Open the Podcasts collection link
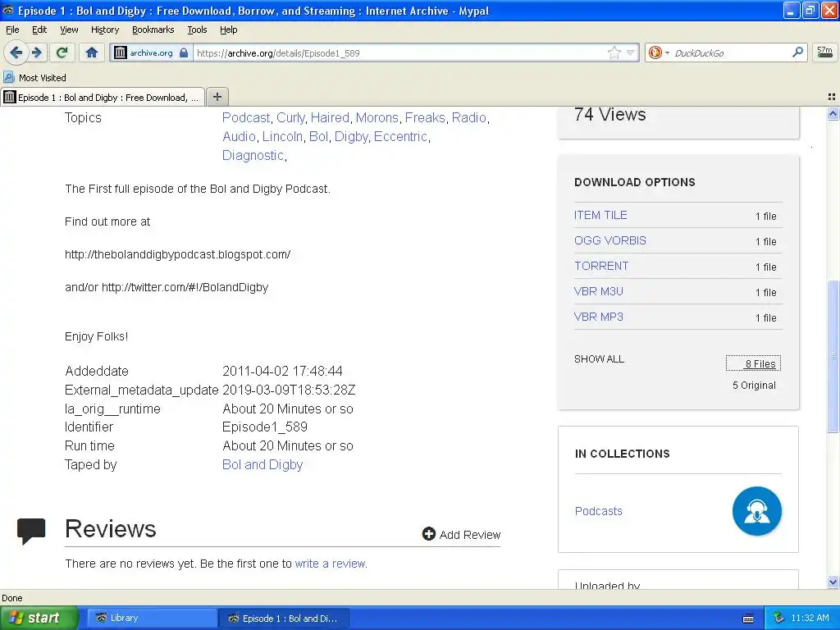The width and height of the screenshot is (840, 630). (598, 511)
